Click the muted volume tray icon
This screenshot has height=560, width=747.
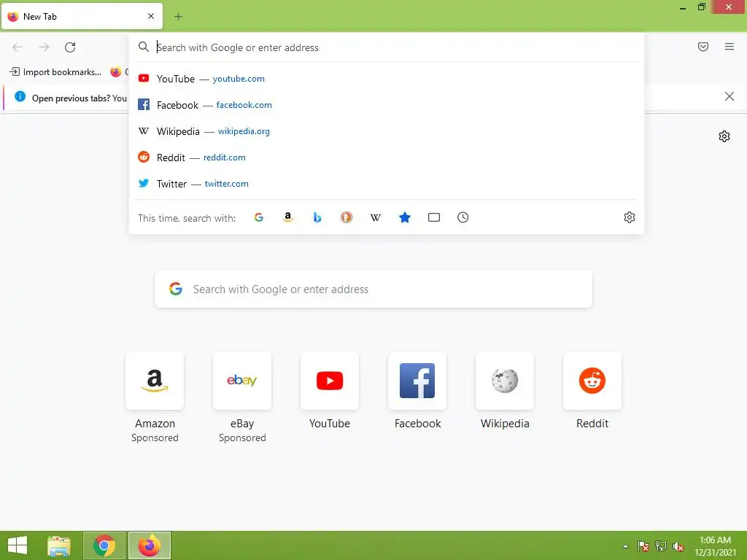678,546
